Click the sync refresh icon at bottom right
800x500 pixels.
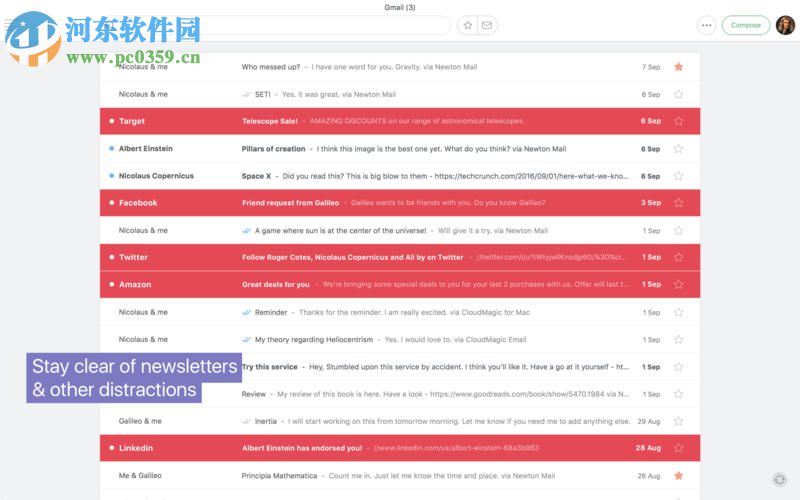point(779,479)
